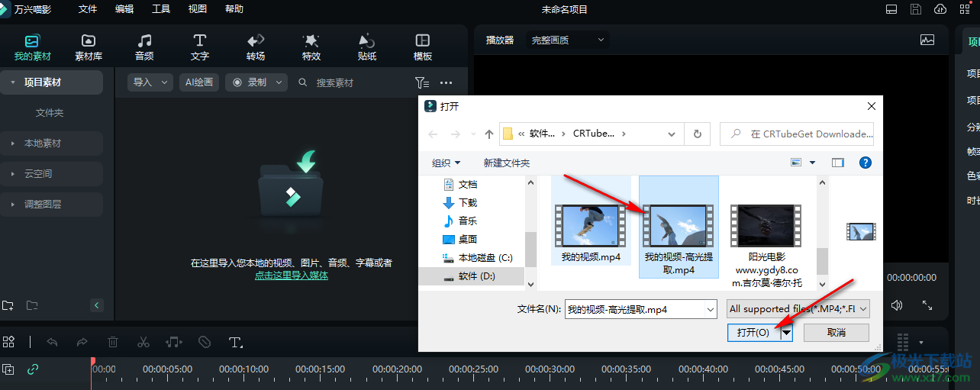Open the view mode dropdown arrow in the dialog

point(813,163)
